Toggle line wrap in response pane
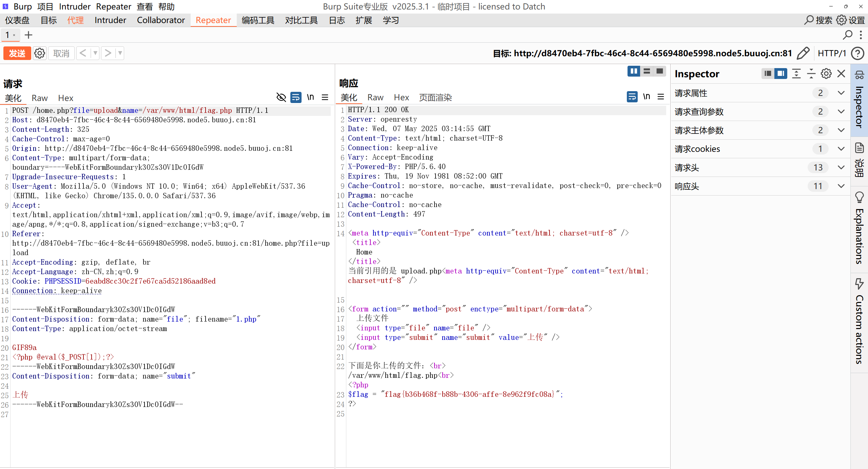 click(x=632, y=97)
